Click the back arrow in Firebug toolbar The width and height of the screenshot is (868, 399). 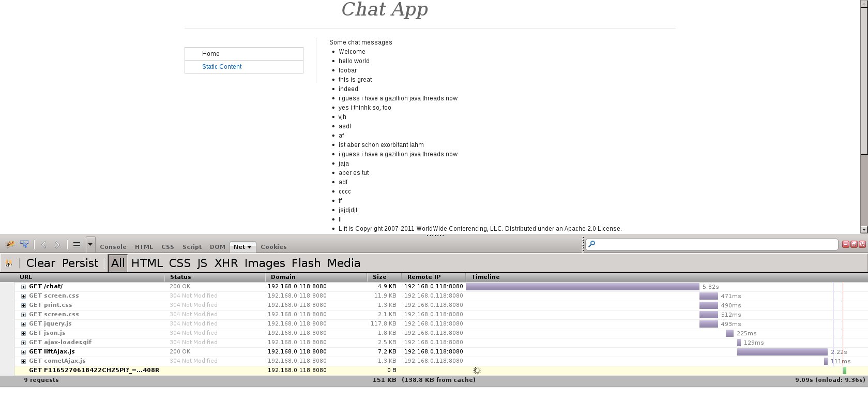44,245
